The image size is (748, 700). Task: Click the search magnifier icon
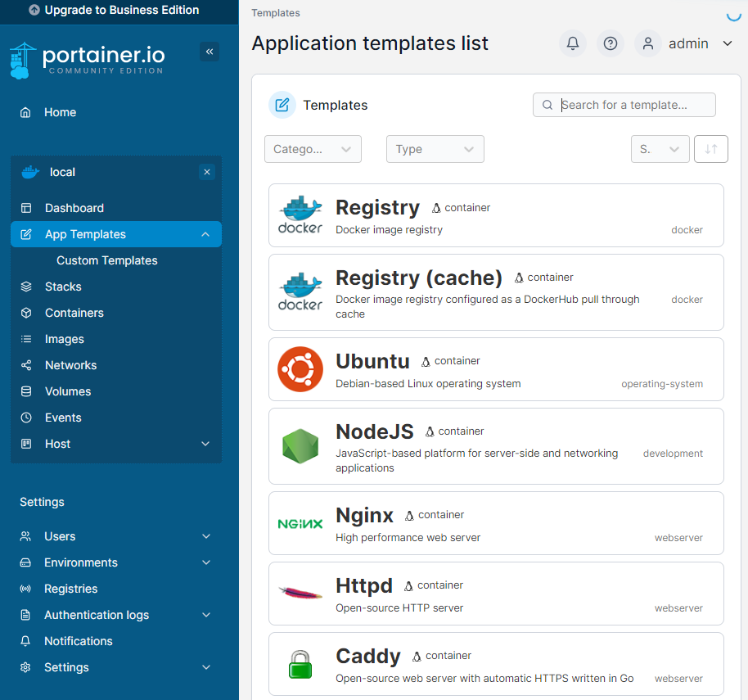pos(547,105)
